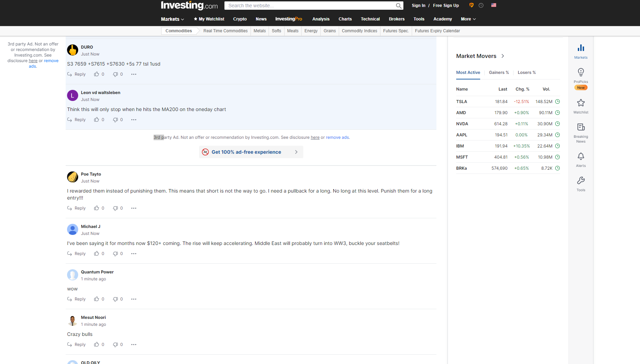The height and width of the screenshot is (364, 640).
Task: Click the search magnifier icon
Action: click(399, 6)
